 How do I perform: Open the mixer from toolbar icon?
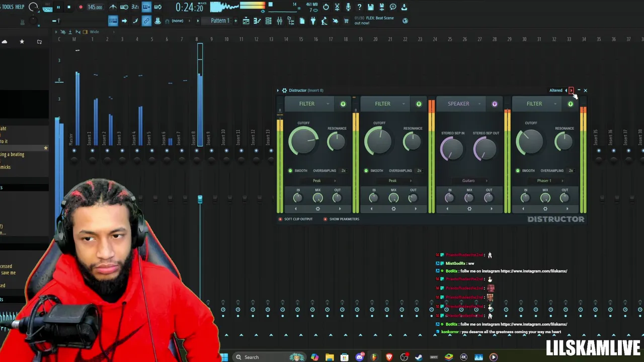(279, 21)
